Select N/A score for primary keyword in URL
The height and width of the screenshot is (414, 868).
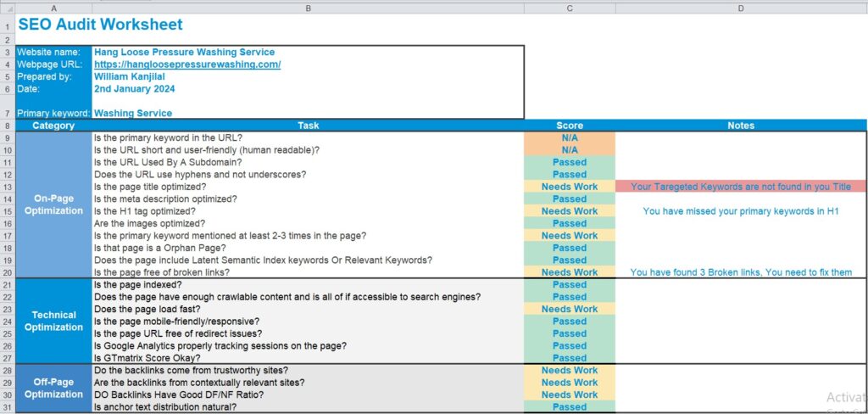coord(570,137)
